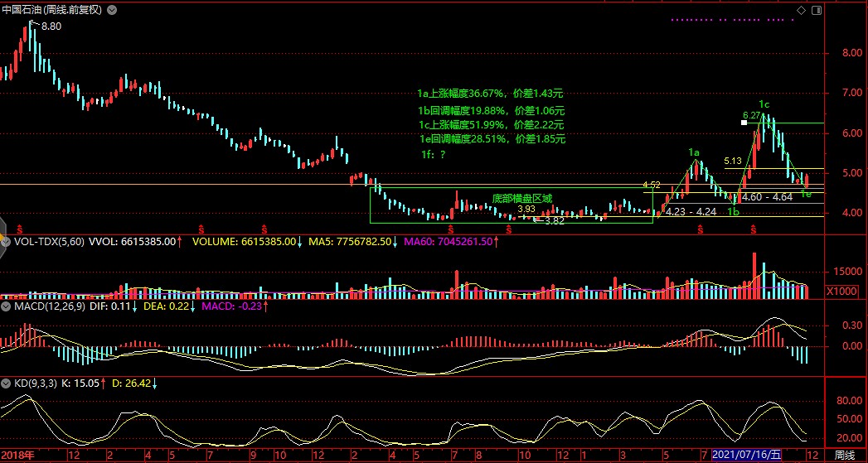This screenshot has width=868, height=463.
Task: Click the leftmost red $ marker
Action: [21, 228]
